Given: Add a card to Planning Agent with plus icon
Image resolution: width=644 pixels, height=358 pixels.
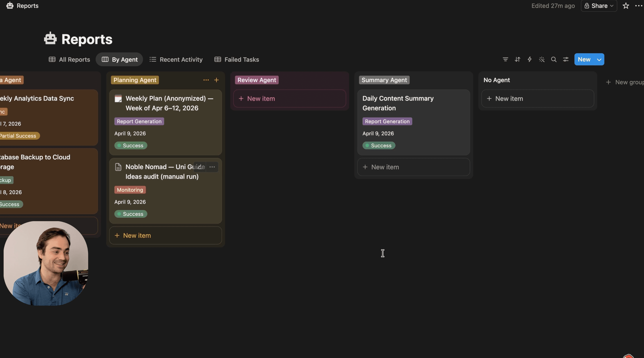Looking at the screenshot, I should (216, 80).
